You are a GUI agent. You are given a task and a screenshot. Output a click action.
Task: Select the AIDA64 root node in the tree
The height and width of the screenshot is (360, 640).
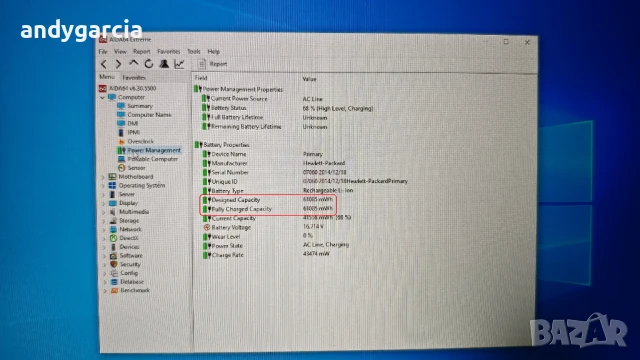(127, 88)
